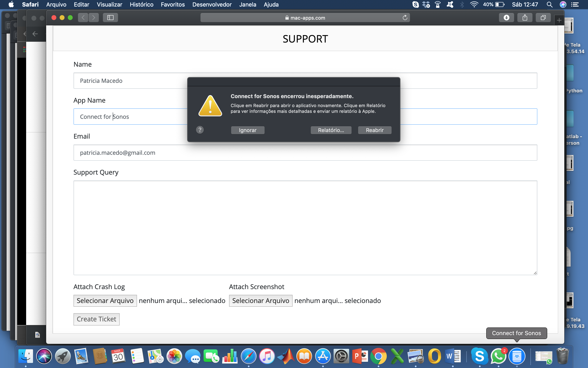Open the Safari share menu
The height and width of the screenshot is (368, 588).
(x=525, y=18)
